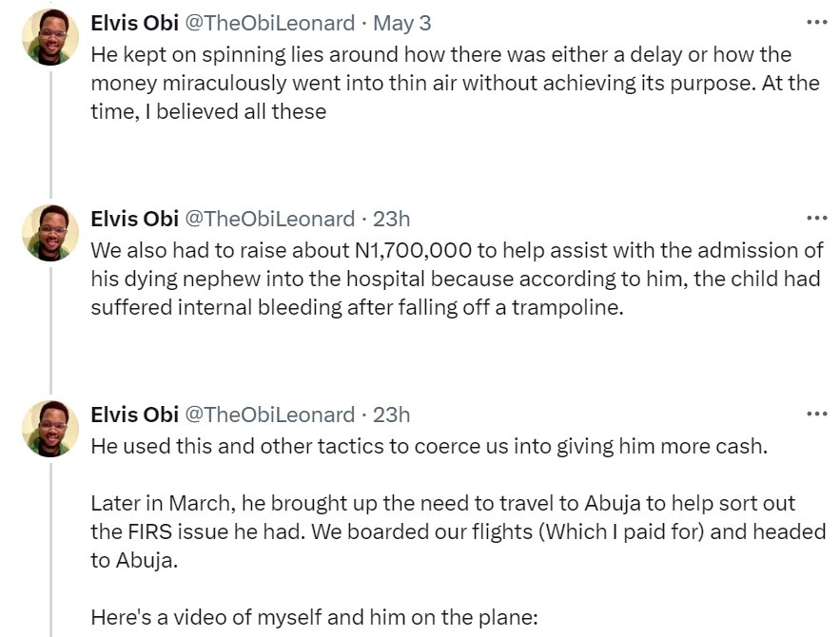Click the avatar beside the Abuja tweet
840x637 pixels.
point(50,429)
